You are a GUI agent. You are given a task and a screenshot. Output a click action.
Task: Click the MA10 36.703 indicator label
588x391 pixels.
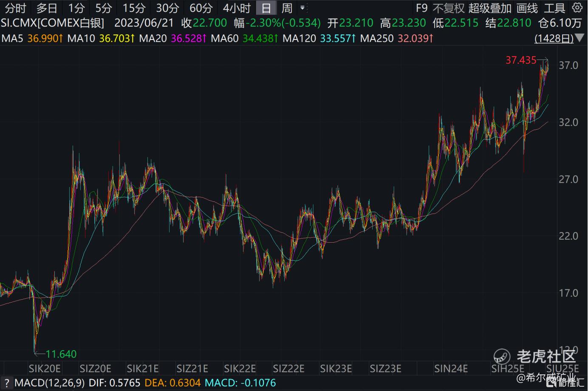pos(101,39)
